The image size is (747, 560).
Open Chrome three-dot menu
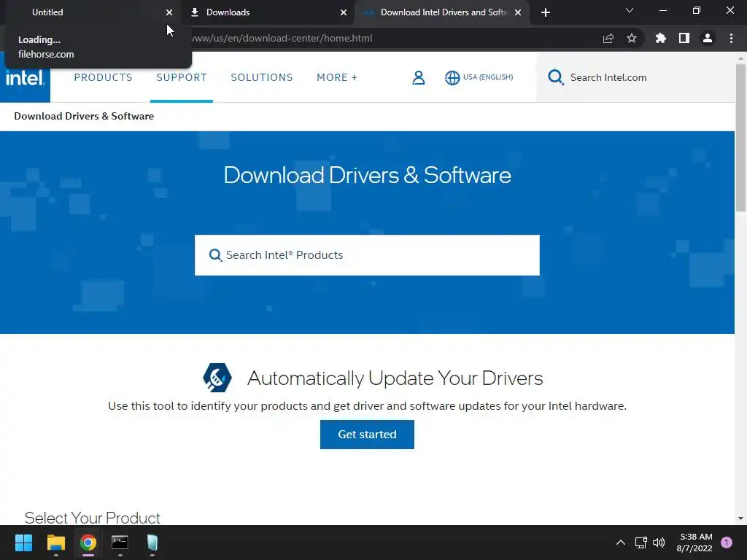tap(731, 38)
